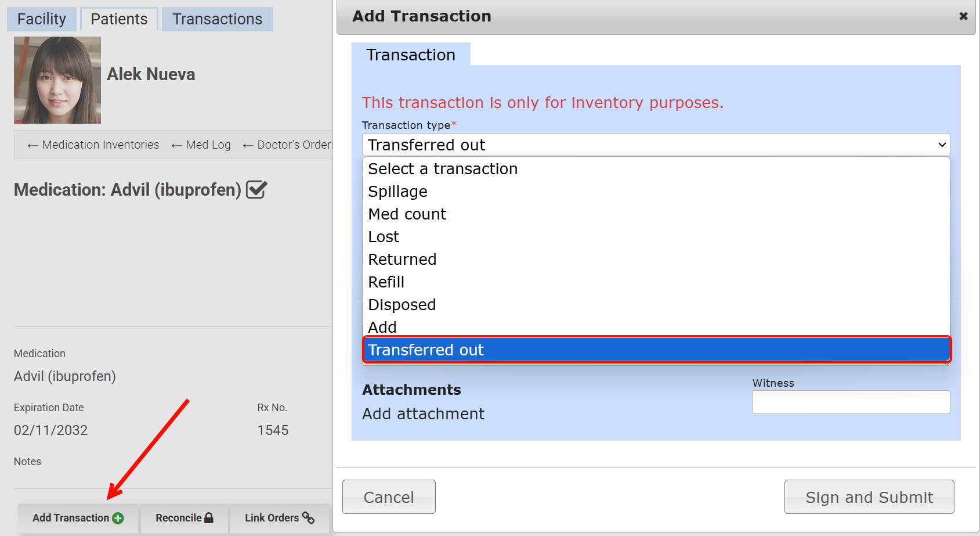980x536 pixels.
Task: Click the Link Orders chain icon
Action: [308, 518]
